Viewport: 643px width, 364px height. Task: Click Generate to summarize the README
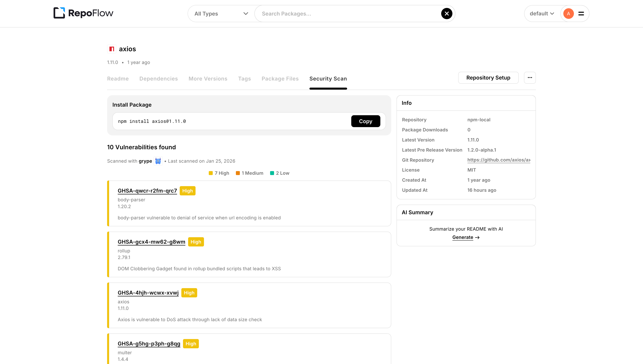click(x=463, y=237)
